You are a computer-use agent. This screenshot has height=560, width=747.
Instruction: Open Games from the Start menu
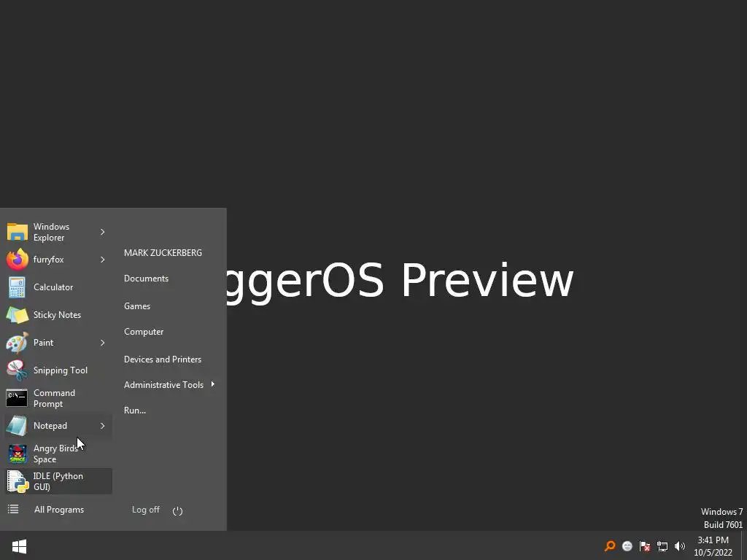[x=137, y=306]
